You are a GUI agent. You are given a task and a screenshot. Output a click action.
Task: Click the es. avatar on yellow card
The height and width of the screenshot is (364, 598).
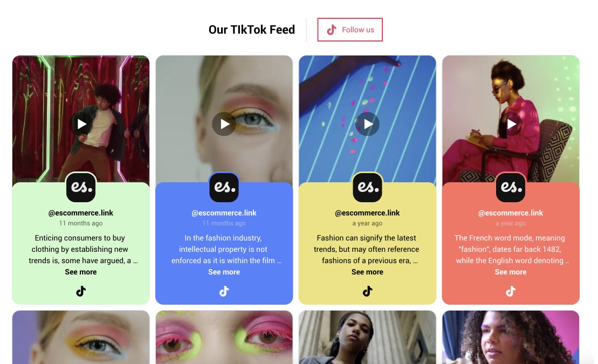pos(367,187)
